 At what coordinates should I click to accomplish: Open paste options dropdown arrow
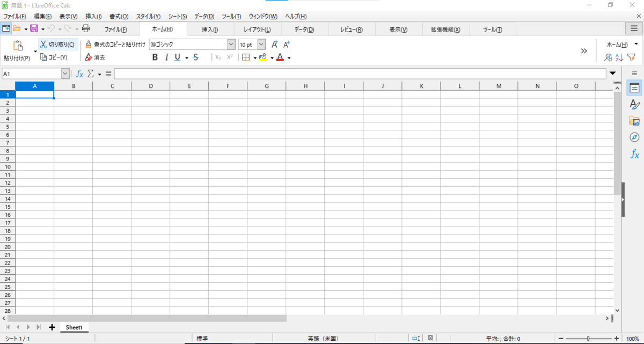coord(35,52)
